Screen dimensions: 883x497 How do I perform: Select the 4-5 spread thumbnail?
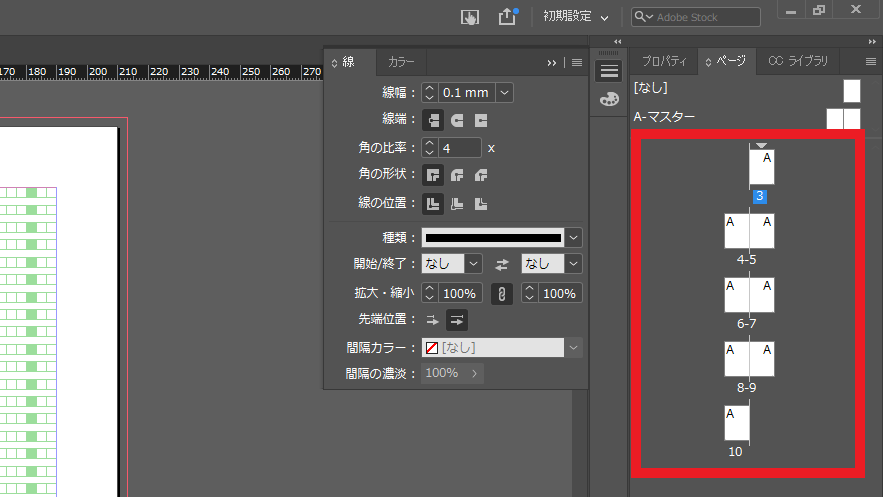(x=749, y=231)
